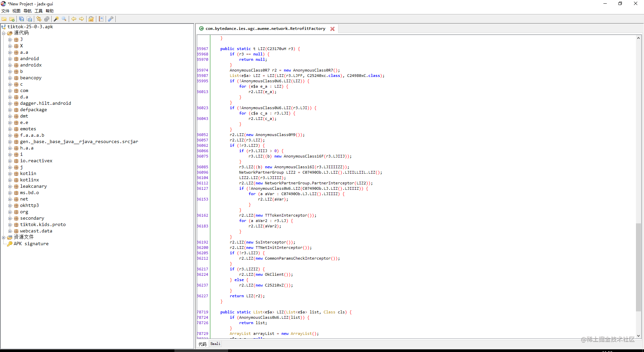
Task: Click the Export as gradle project icon
Action: 30,19
